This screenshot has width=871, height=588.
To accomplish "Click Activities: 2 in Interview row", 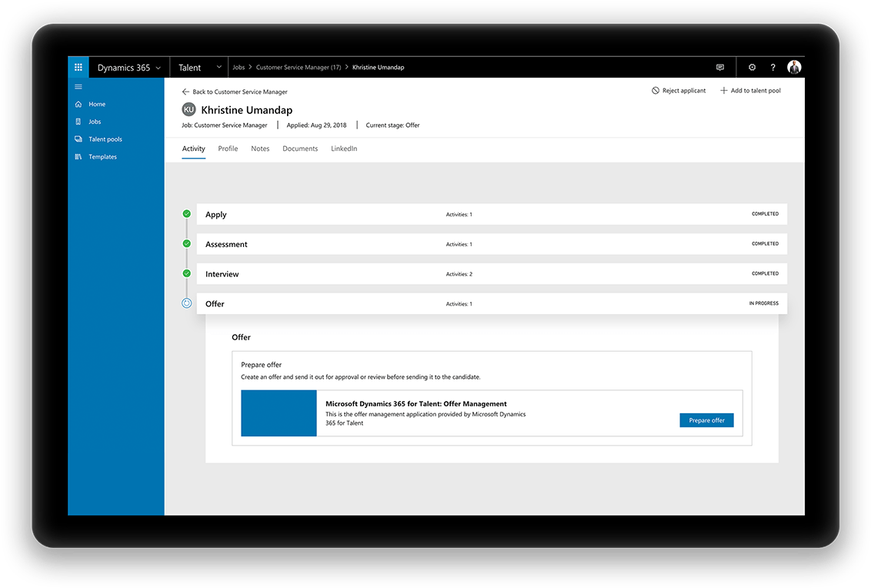I will tap(459, 274).
